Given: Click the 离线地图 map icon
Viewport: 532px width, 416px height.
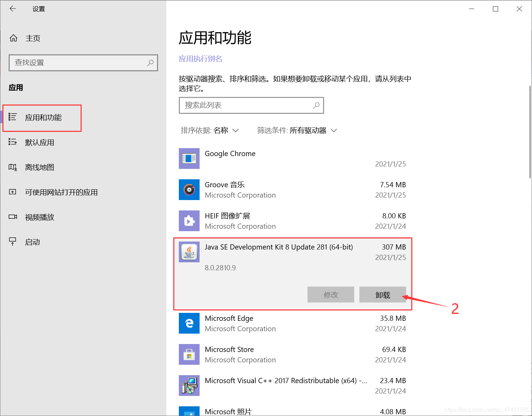Looking at the screenshot, I should pos(13,167).
